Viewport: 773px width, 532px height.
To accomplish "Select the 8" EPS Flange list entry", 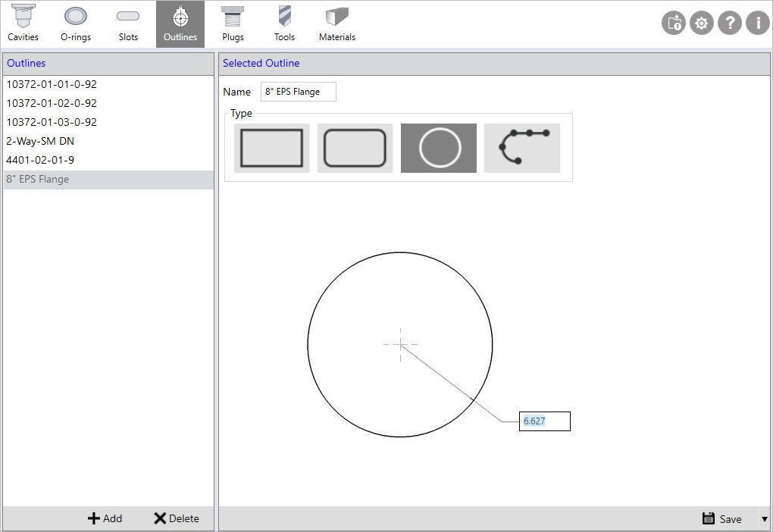I will tap(108, 180).
